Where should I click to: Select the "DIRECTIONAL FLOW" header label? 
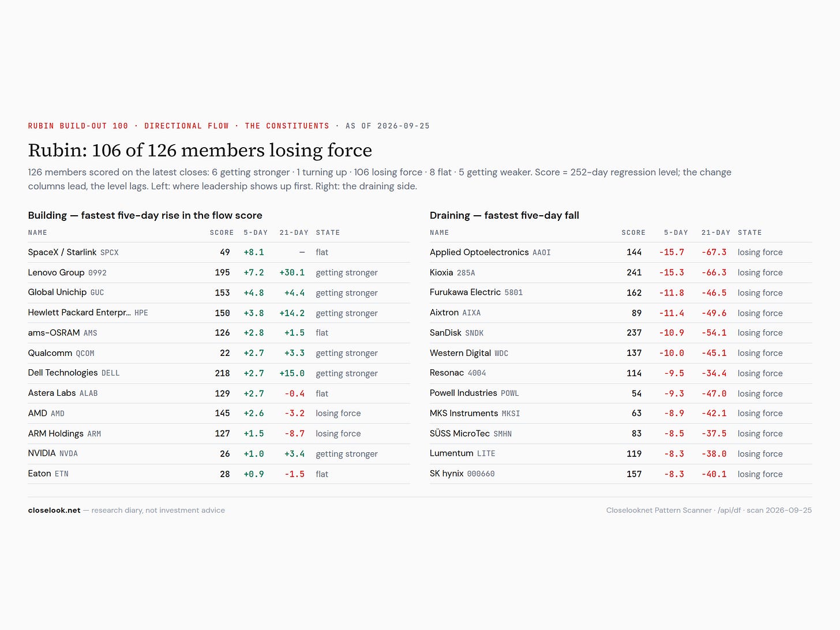click(186, 126)
